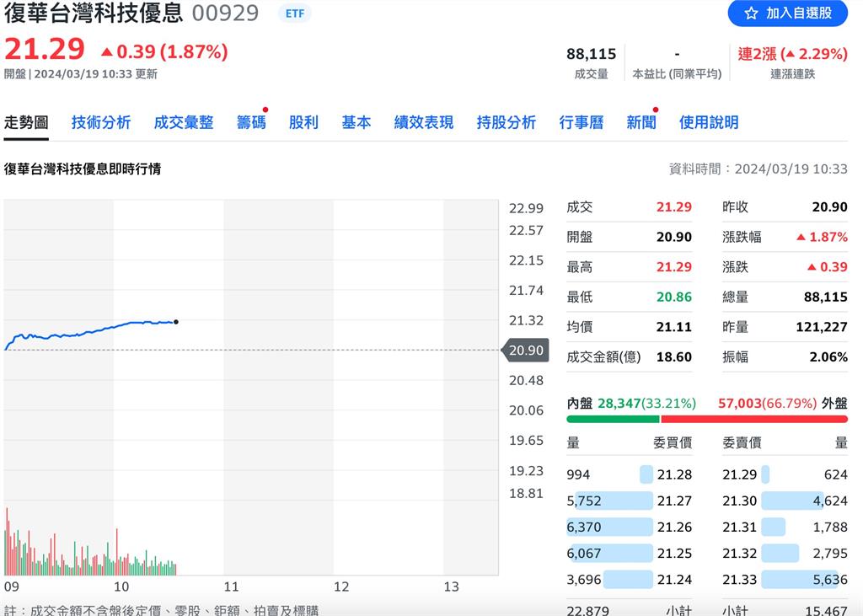Click ask volume 4,624
Image resolution: width=863 pixels, height=616 pixels.
[x=830, y=501]
